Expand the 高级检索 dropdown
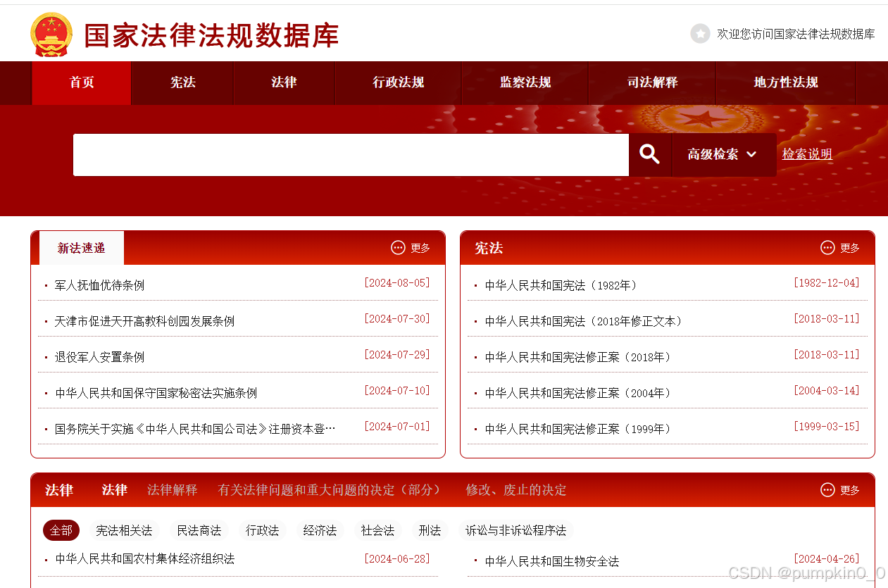 [x=723, y=154]
